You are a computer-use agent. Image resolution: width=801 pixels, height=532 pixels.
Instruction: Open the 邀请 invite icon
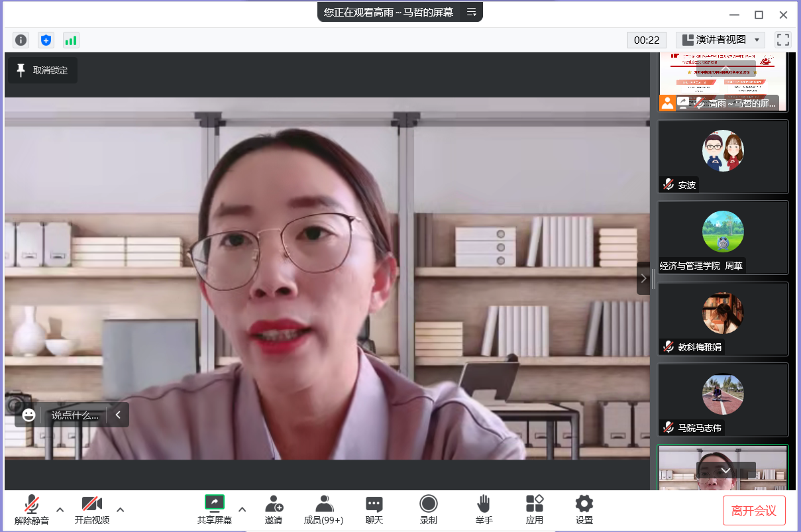[x=274, y=509]
